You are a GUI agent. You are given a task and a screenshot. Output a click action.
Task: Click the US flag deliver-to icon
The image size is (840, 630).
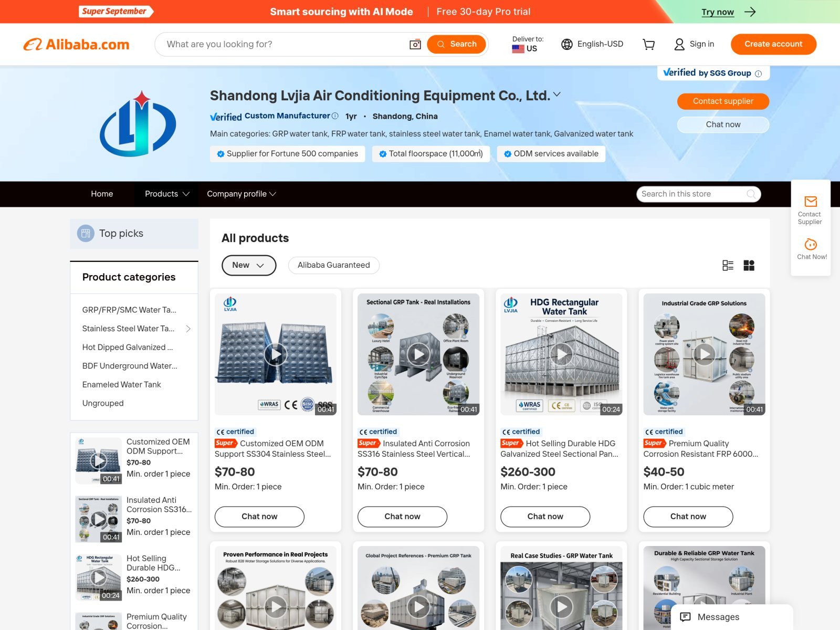tap(518, 49)
